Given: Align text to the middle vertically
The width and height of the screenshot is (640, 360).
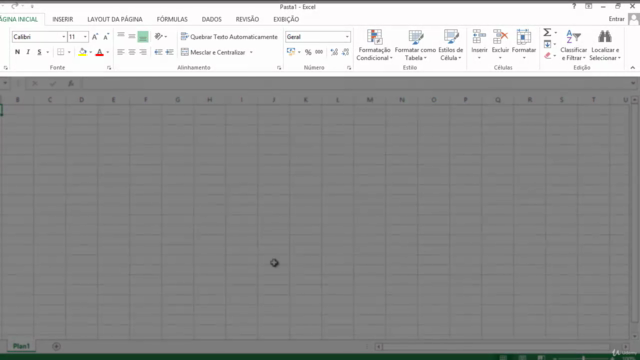Looking at the screenshot, I should [132, 37].
